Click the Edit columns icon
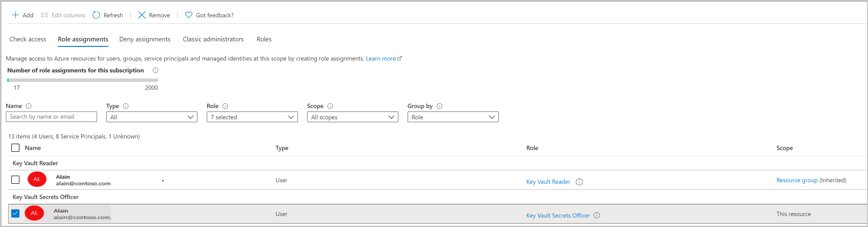This screenshot has height=227, width=868. 44,15
